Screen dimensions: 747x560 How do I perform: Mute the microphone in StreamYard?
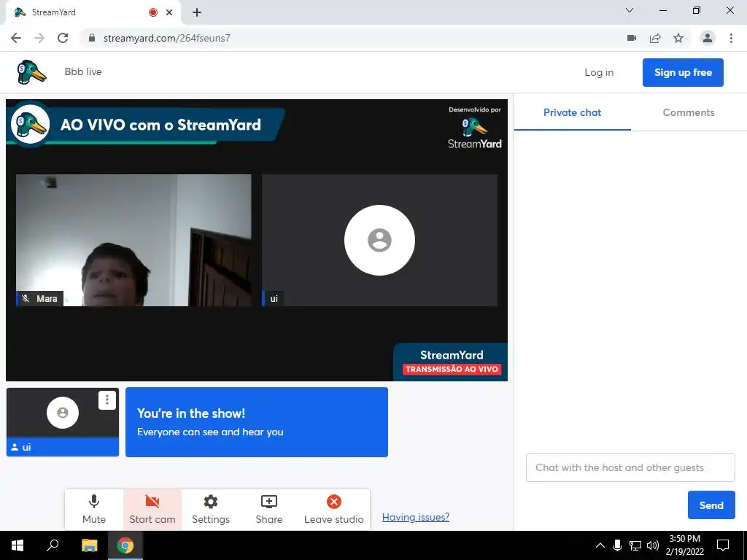pos(94,510)
